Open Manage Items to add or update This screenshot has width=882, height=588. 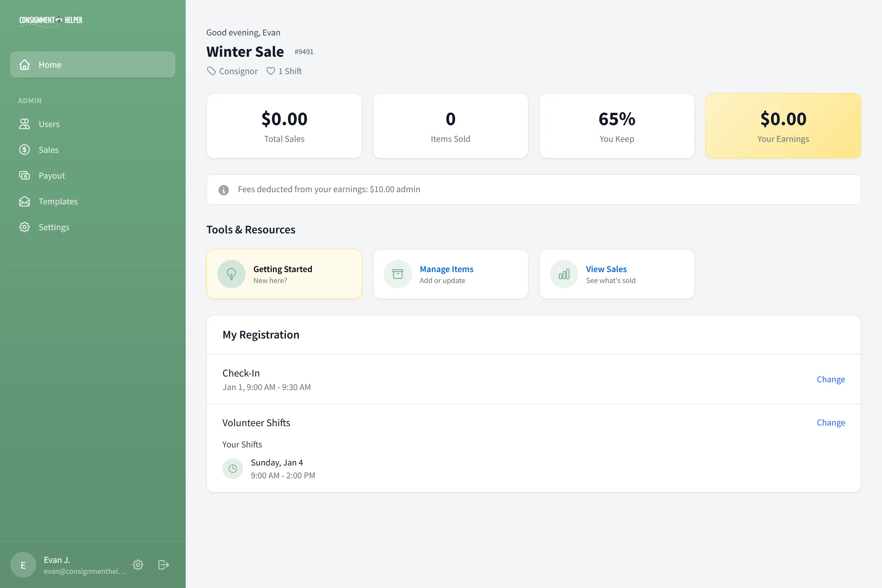click(446, 269)
